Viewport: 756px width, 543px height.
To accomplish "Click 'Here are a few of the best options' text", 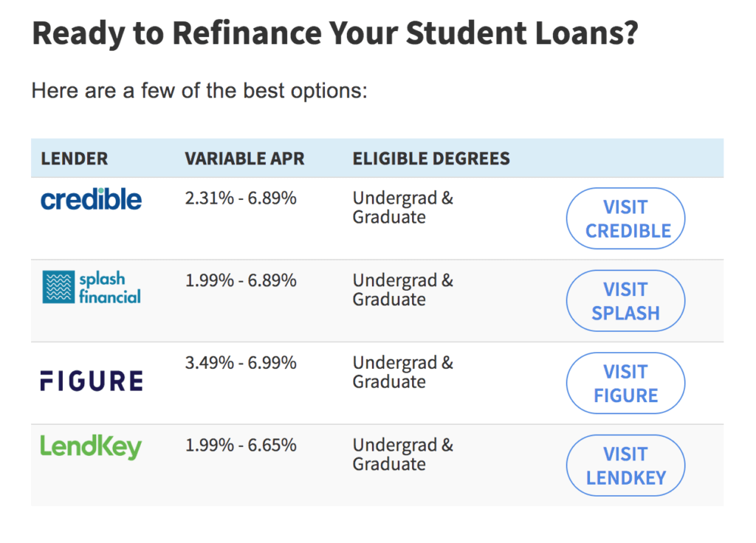I will click(199, 91).
